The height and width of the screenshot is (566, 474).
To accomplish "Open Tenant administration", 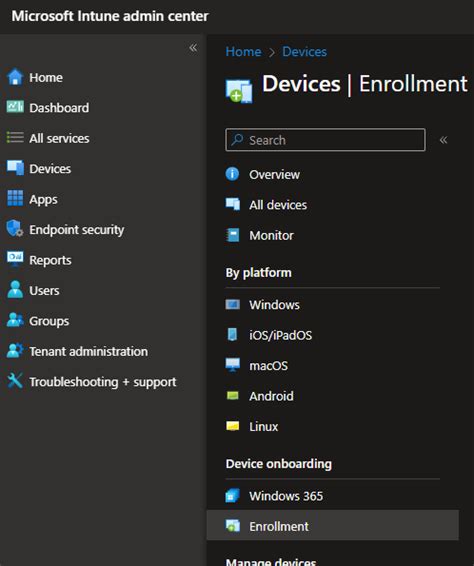I will coord(88,351).
